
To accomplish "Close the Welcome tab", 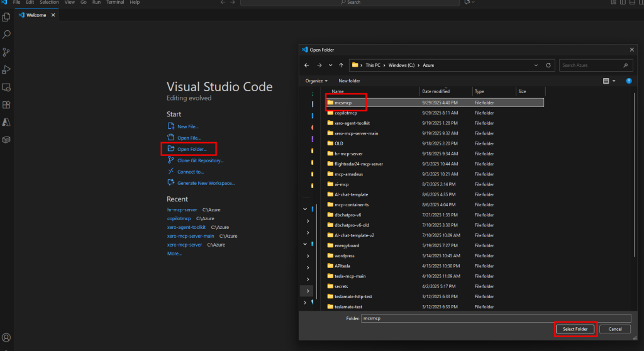I will [52, 15].
